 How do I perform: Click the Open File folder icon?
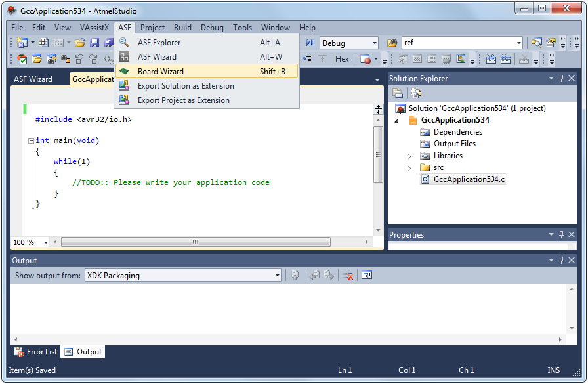[x=80, y=43]
